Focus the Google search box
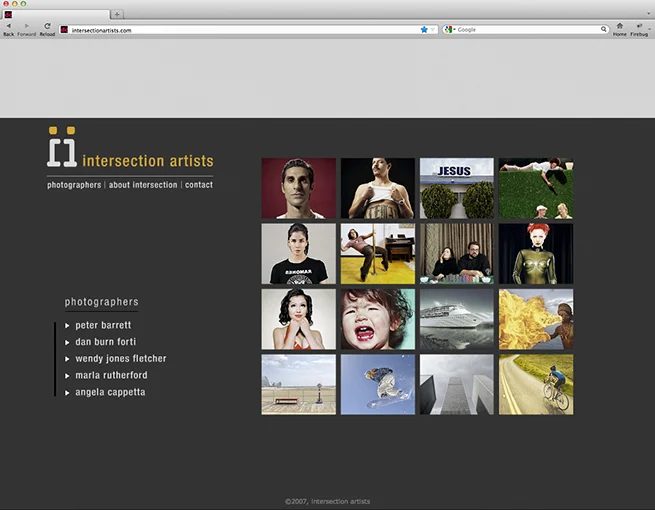The height and width of the screenshot is (510, 655). point(528,30)
